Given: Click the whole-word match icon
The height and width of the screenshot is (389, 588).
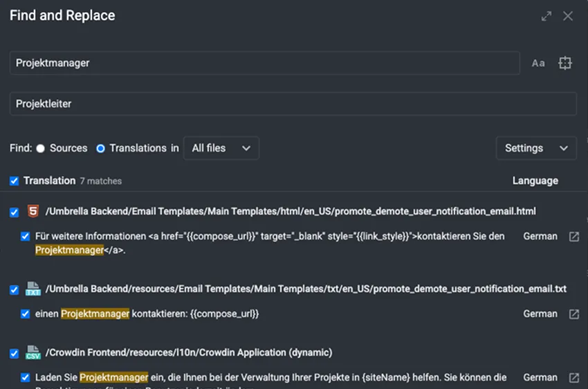Looking at the screenshot, I should 565,63.
